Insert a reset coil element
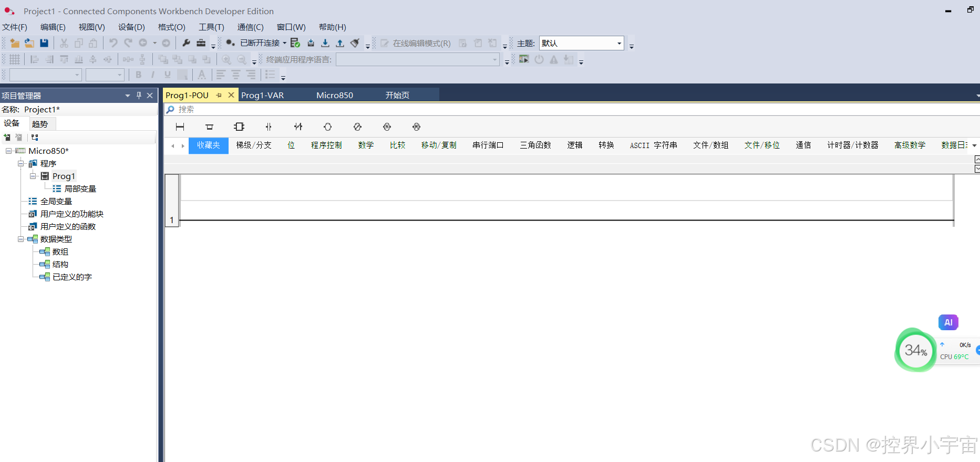Image resolution: width=980 pixels, height=462 pixels. coord(416,127)
